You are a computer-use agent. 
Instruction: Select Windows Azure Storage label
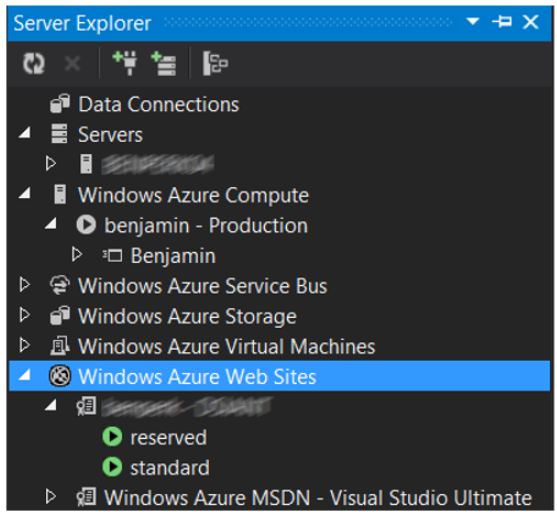(x=187, y=317)
